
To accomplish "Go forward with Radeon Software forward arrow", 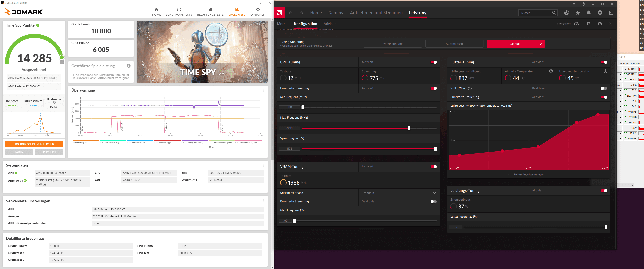I will [x=302, y=13].
